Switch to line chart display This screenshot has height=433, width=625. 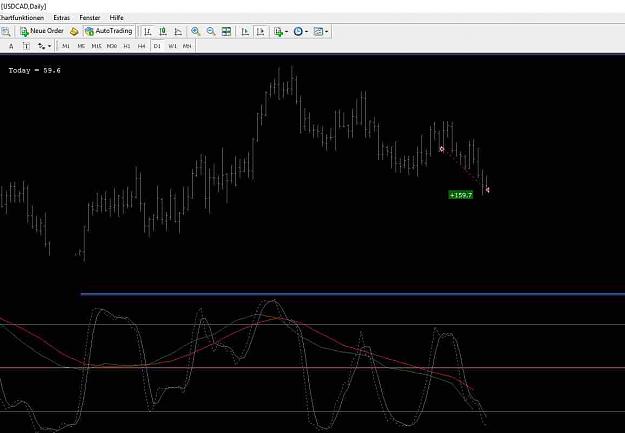coord(178,31)
